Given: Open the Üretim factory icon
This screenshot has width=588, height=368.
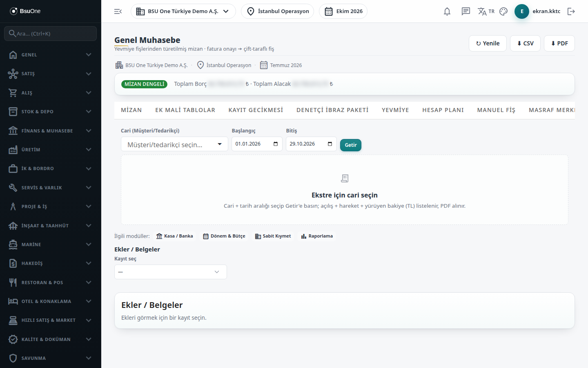Looking at the screenshot, I should [13, 150].
